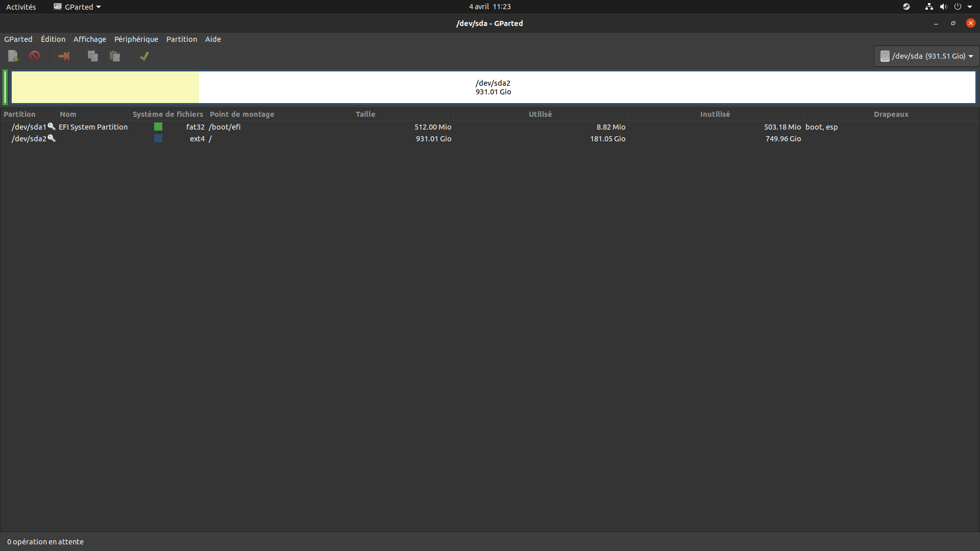Click the Apply operations checkmark icon
The image size is (980, 551).
point(144,56)
